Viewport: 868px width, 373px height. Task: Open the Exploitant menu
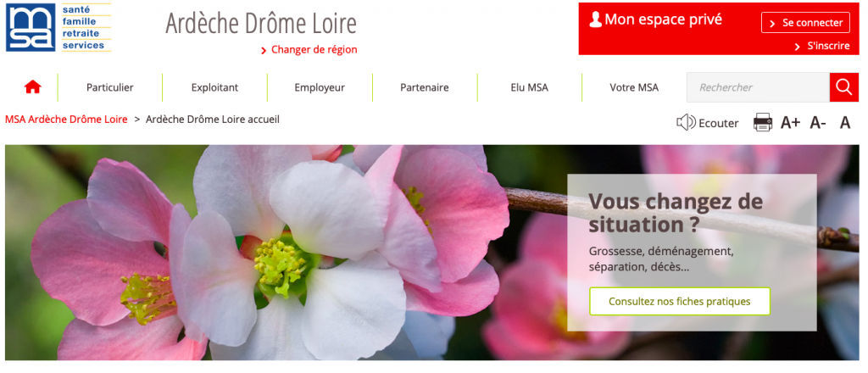214,87
